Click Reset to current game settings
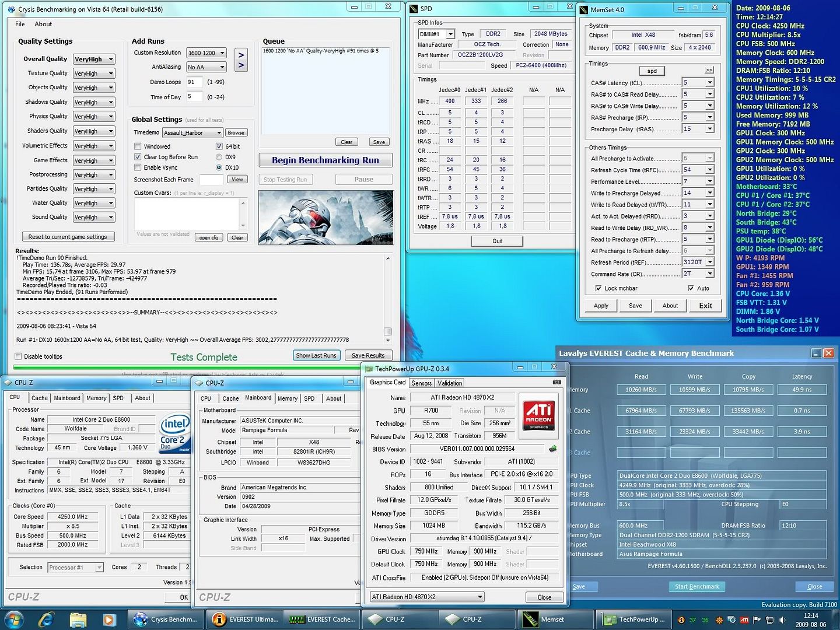 coord(68,237)
